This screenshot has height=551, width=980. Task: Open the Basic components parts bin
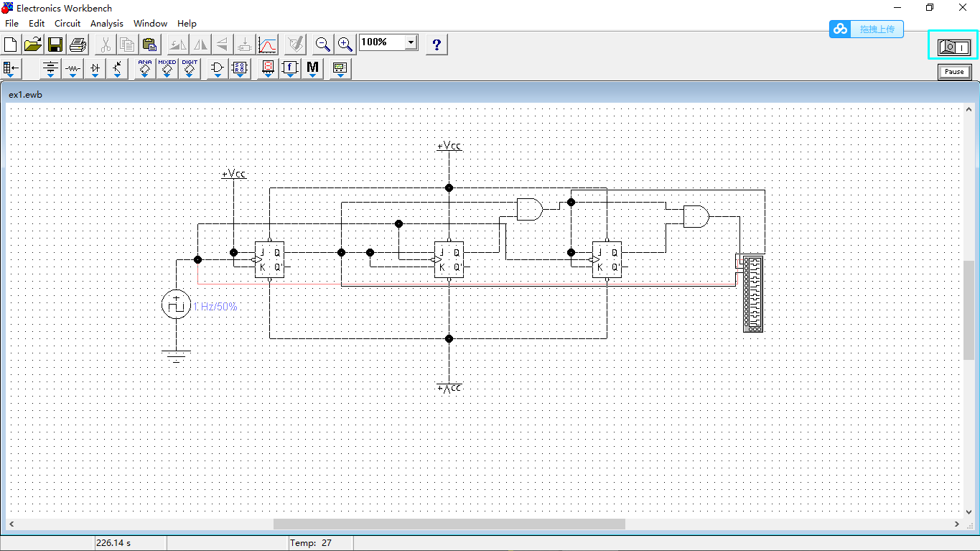pyautogui.click(x=72, y=68)
